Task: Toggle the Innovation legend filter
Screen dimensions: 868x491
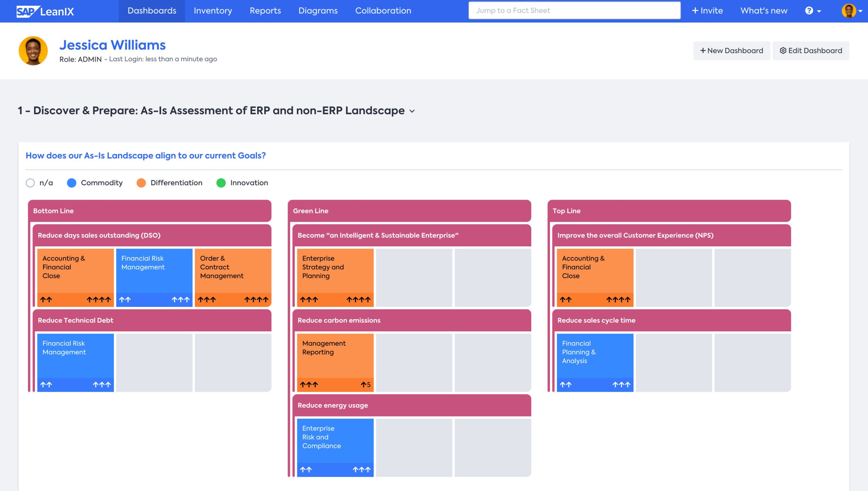Action: click(x=221, y=183)
